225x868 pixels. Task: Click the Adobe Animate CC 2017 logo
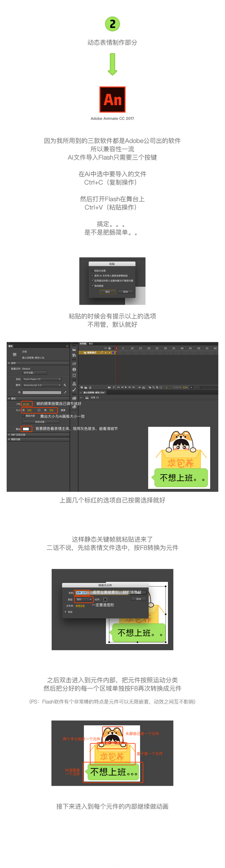click(112, 99)
